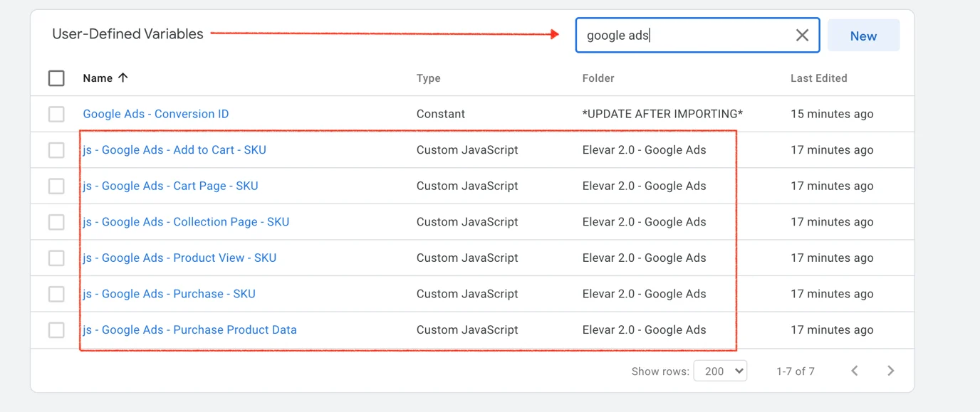Select the Add to Cart - SKU row checkbox
Image resolution: width=980 pixels, height=412 pixels.
point(56,150)
